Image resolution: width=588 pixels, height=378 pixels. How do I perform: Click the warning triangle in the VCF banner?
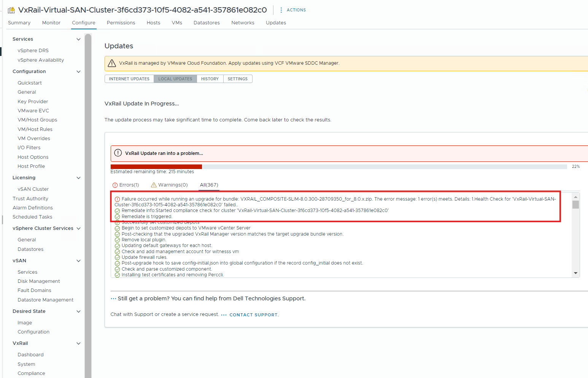click(112, 63)
